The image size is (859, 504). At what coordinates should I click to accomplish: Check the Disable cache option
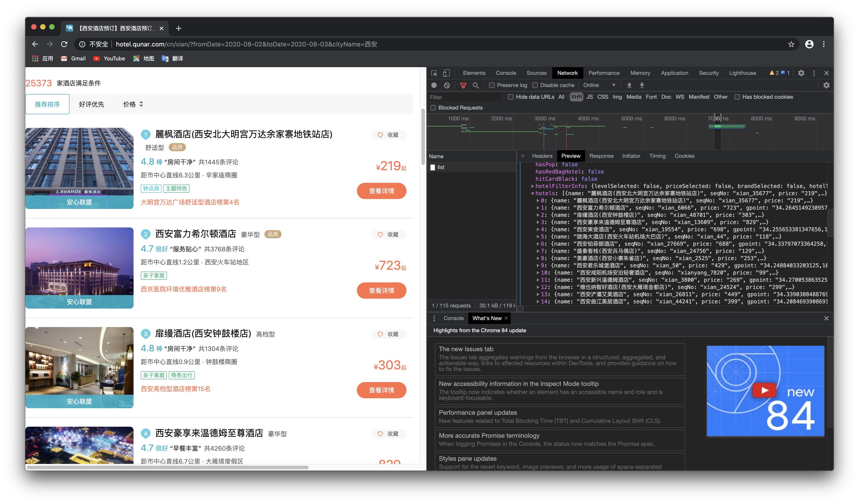[x=535, y=85]
